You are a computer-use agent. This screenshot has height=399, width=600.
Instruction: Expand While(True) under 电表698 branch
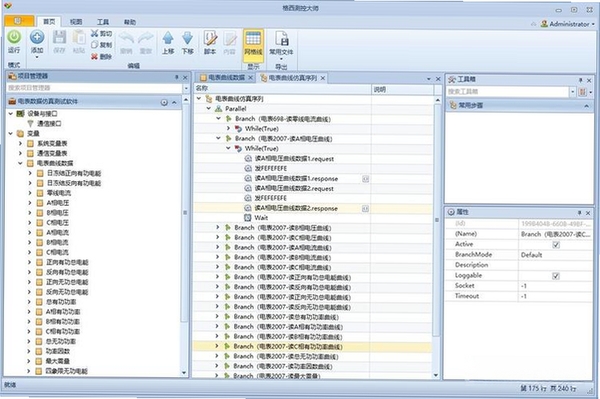[228, 129]
